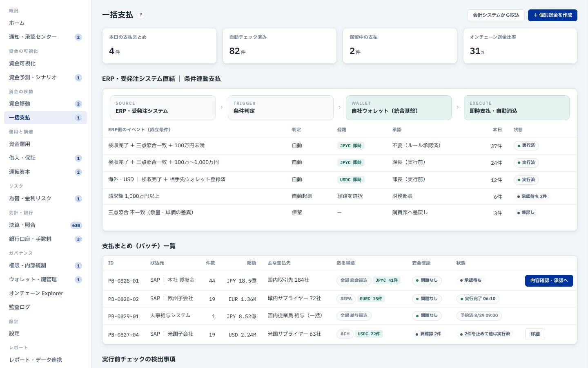The image size is (588, 368).
Task: Click the help question mark beside 一括支払
Action: point(141,15)
